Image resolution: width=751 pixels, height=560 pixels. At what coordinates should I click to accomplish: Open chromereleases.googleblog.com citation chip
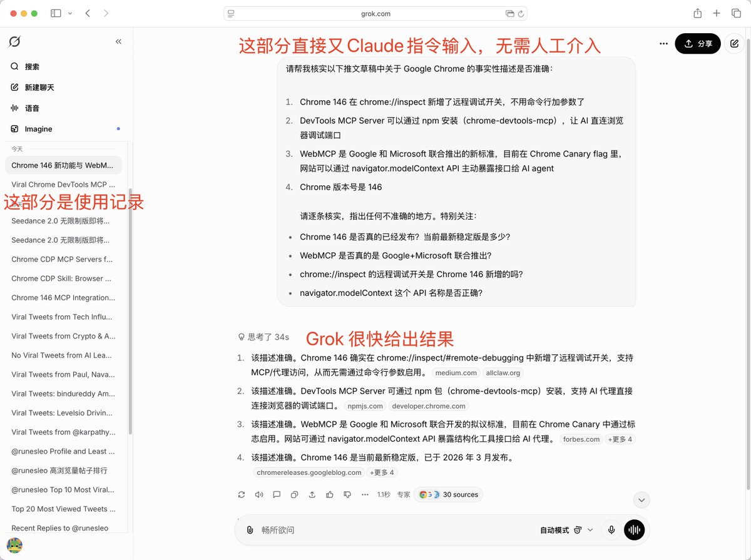coord(309,472)
